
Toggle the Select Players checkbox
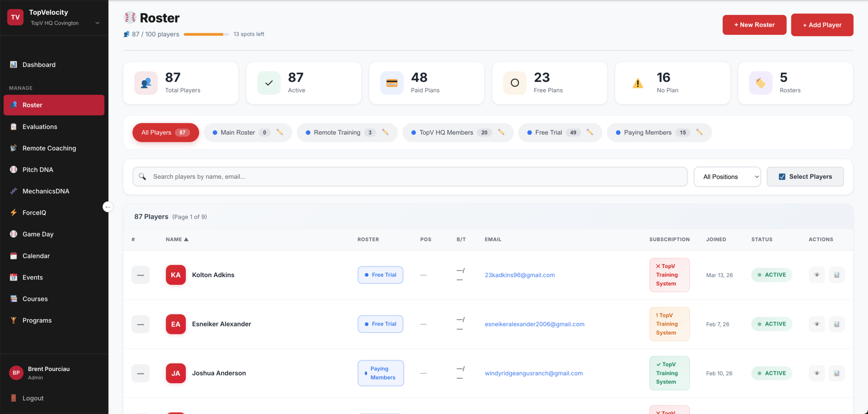click(782, 177)
